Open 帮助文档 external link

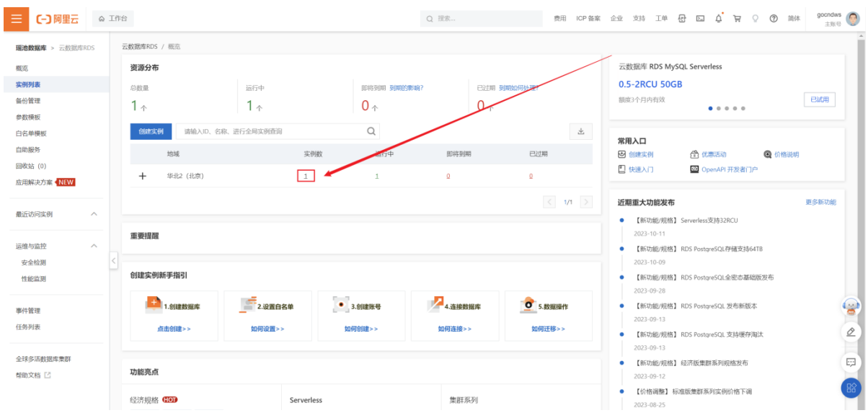pyautogui.click(x=33, y=375)
